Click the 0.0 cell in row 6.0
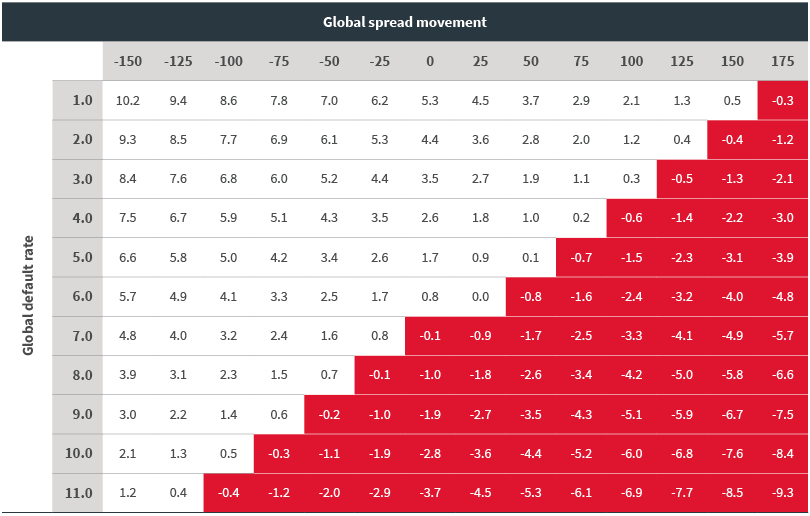810x516 pixels. (480, 296)
